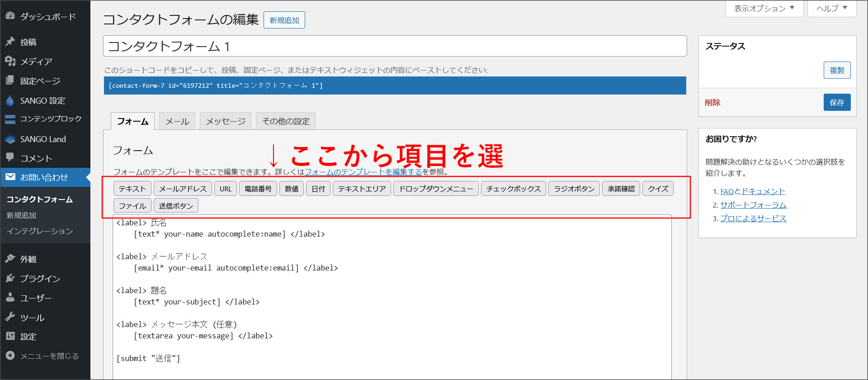Click the Plugins plug icon
The image size is (868, 380).
10,278
